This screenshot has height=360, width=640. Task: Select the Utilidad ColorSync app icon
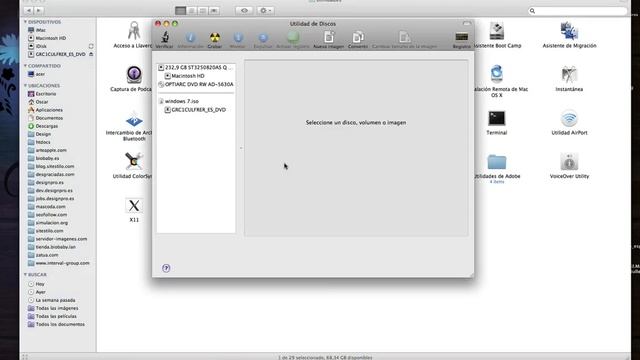tap(133, 161)
